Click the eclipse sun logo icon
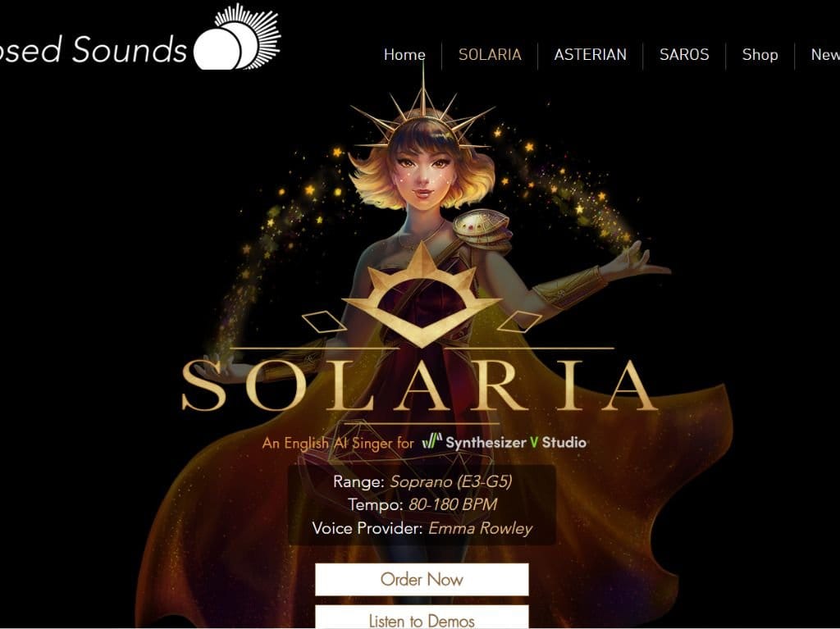Image resolution: width=840 pixels, height=629 pixels. coord(237,36)
